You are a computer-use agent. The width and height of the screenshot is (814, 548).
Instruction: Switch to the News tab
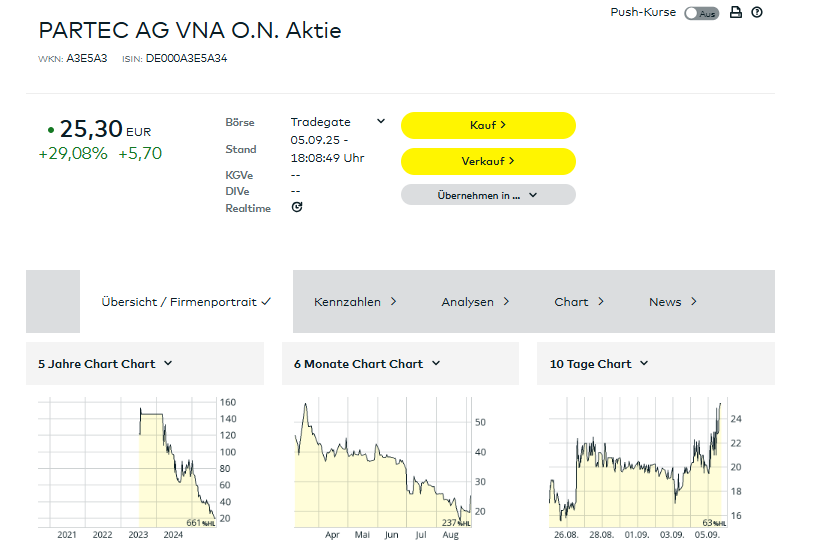click(x=673, y=302)
